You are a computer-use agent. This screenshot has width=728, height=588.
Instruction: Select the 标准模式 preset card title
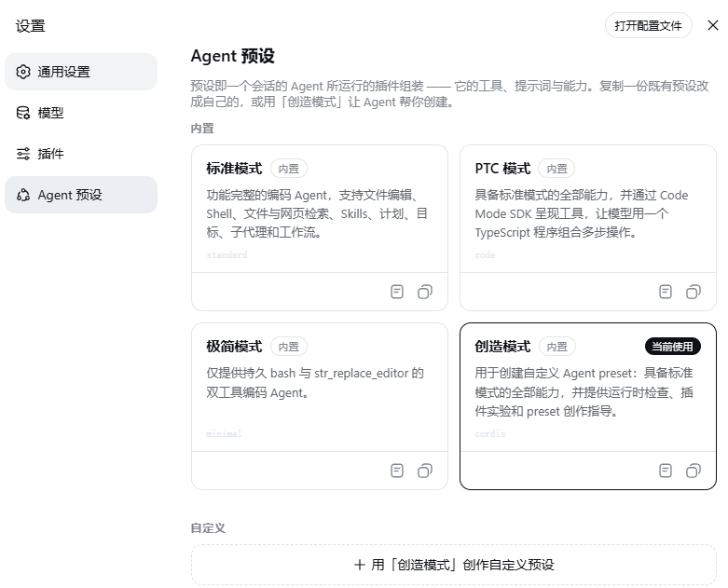point(234,169)
